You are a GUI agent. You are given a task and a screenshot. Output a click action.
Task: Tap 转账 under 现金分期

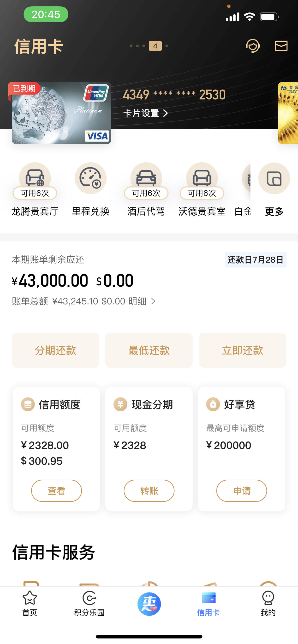tap(149, 490)
